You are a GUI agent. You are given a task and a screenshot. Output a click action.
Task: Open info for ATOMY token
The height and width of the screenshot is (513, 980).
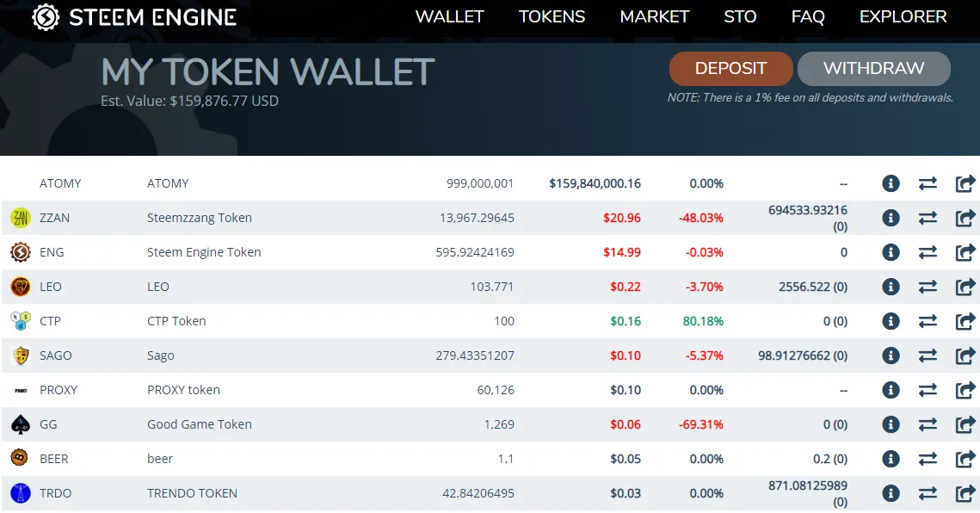click(x=891, y=183)
